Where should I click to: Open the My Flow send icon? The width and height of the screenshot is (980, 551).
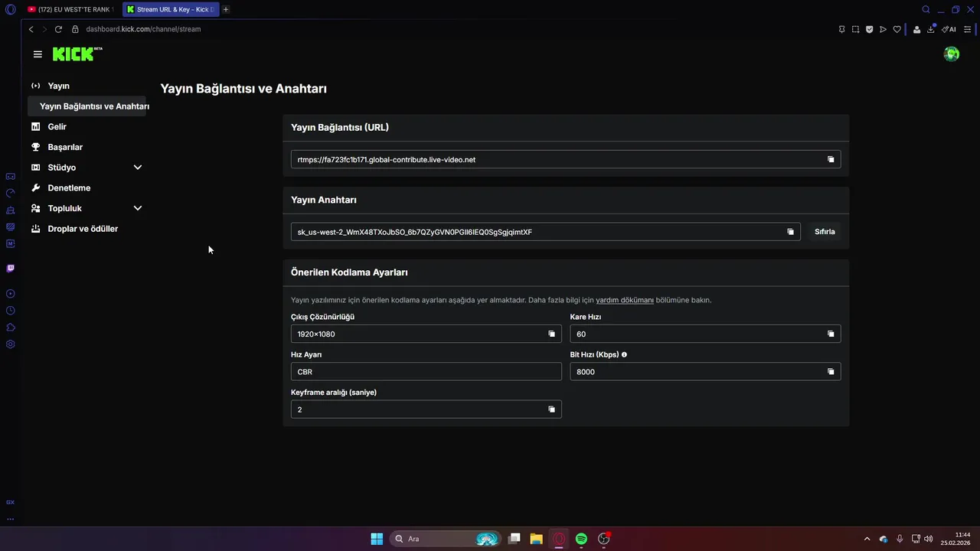pyautogui.click(x=883, y=29)
